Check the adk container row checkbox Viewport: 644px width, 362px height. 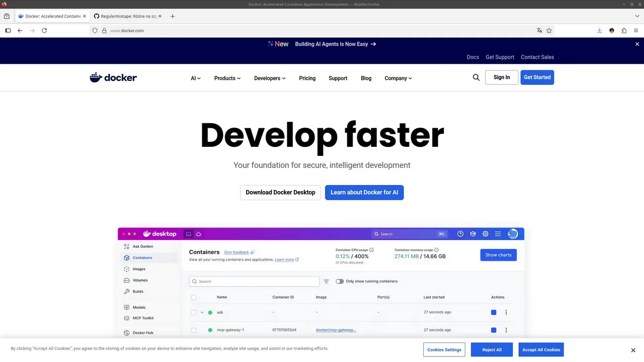(193, 313)
